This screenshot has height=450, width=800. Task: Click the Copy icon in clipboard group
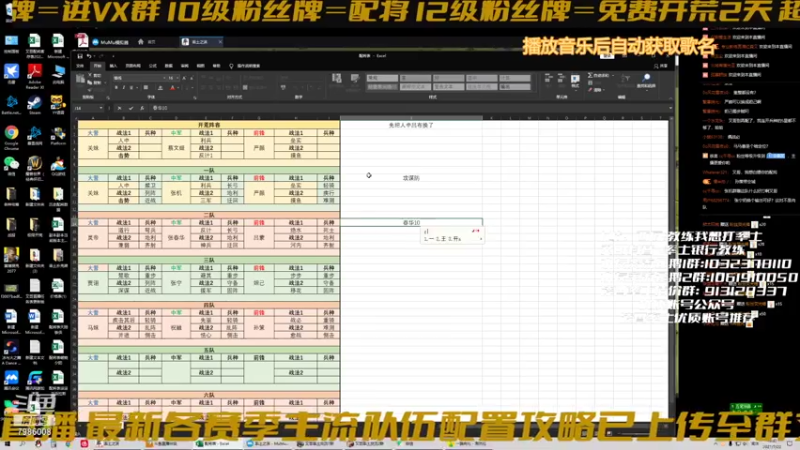90,82
